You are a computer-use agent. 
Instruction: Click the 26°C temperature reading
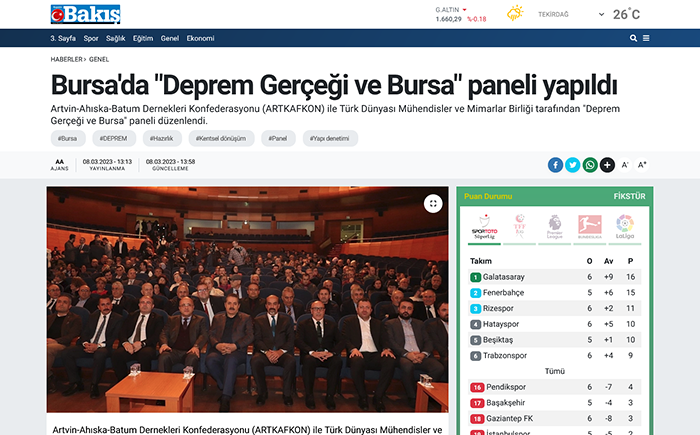(626, 14)
